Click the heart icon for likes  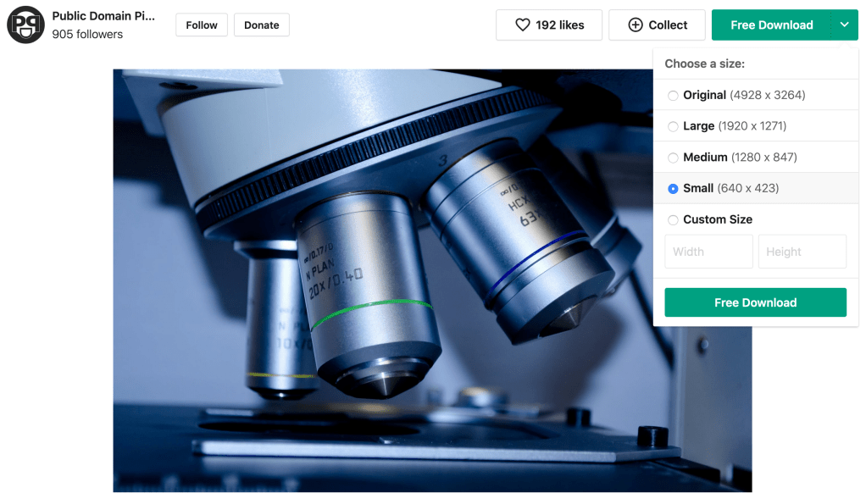pos(523,25)
